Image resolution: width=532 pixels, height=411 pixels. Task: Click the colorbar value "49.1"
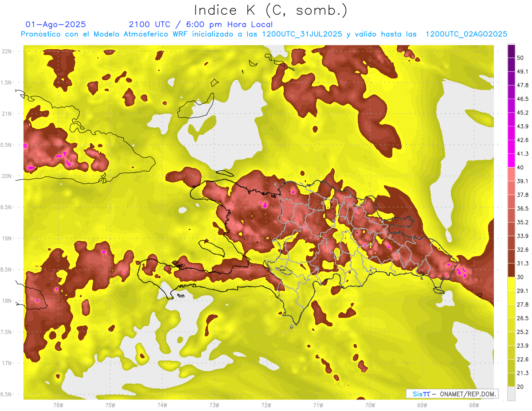click(x=523, y=71)
